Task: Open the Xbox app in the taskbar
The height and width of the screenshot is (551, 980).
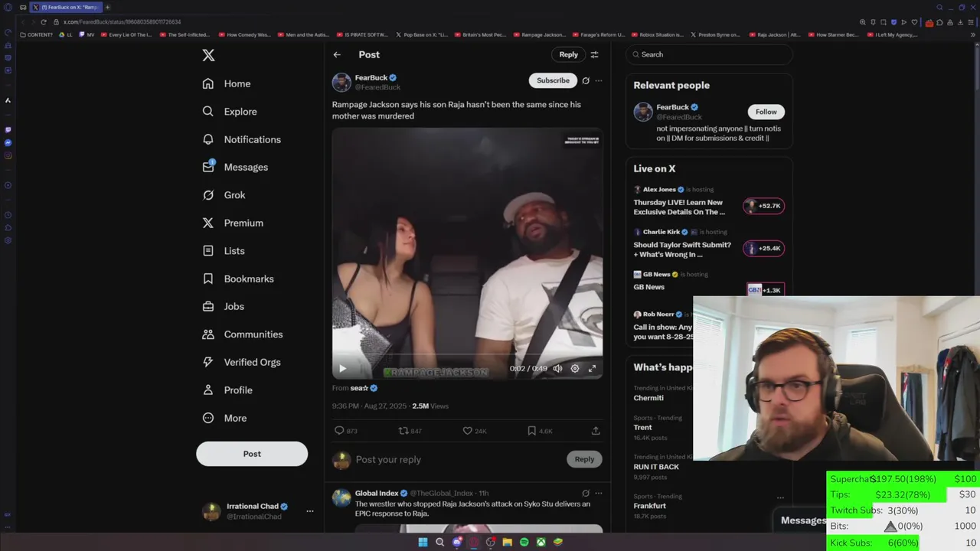Action: [x=541, y=542]
